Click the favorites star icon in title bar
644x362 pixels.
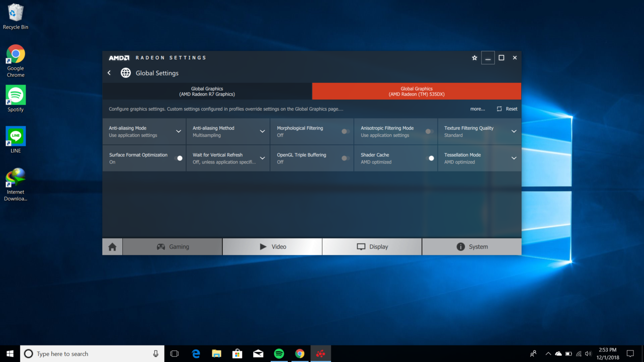(x=474, y=58)
